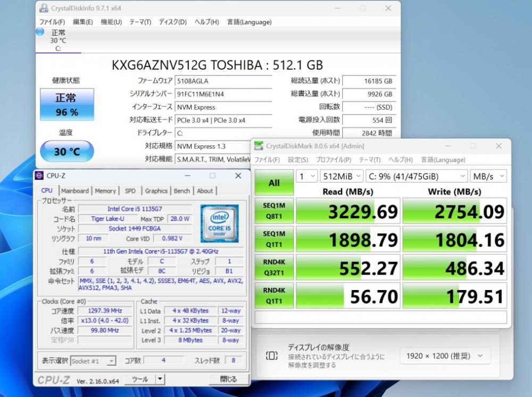The width and height of the screenshot is (532, 397).
Task: Run the SEQ1M Q1T1 test
Action: 274,239
